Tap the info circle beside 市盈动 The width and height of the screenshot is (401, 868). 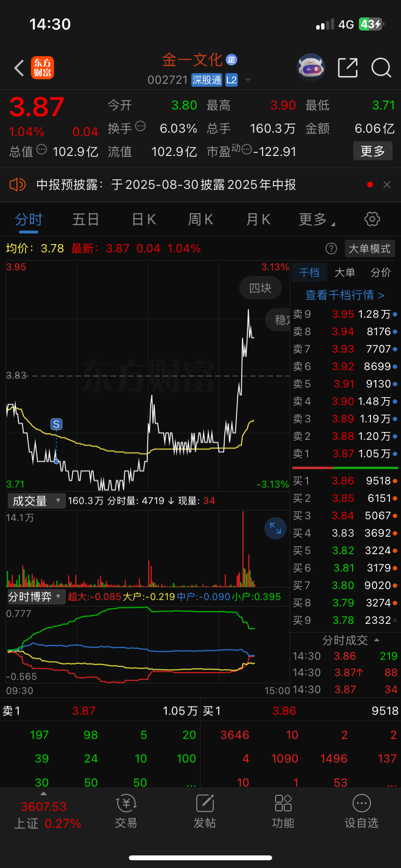tap(247, 150)
